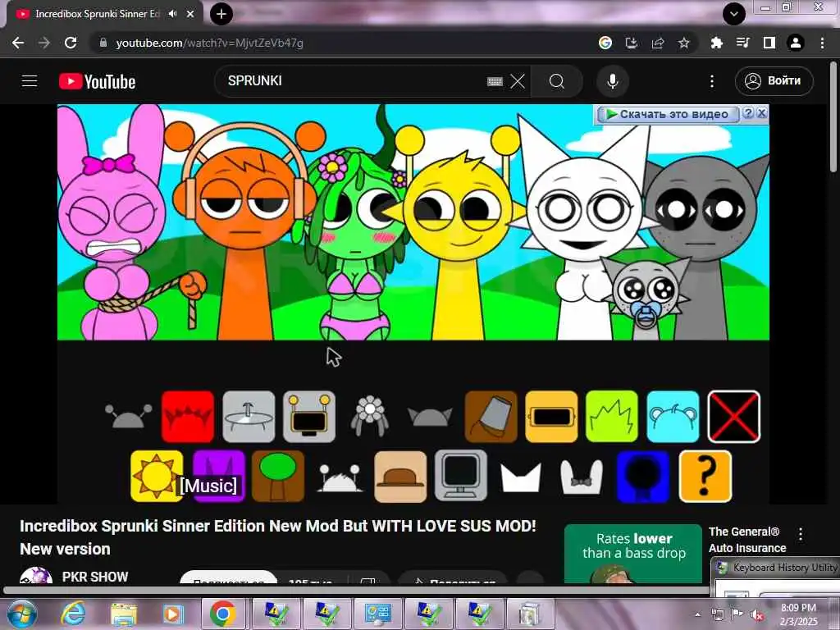Open YouTube hamburger guide menu
The height and width of the screenshot is (630, 840).
pos(30,81)
